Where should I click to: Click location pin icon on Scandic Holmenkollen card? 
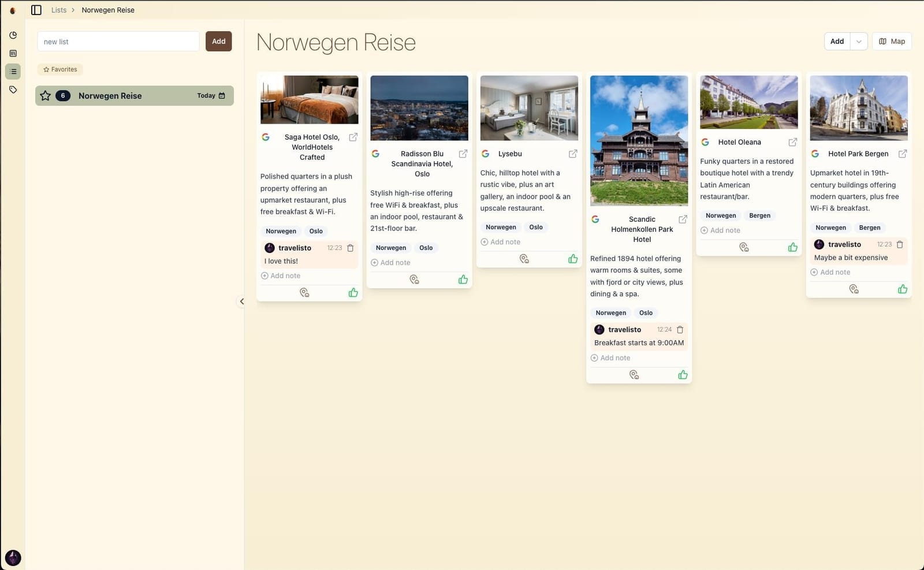click(634, 375)
